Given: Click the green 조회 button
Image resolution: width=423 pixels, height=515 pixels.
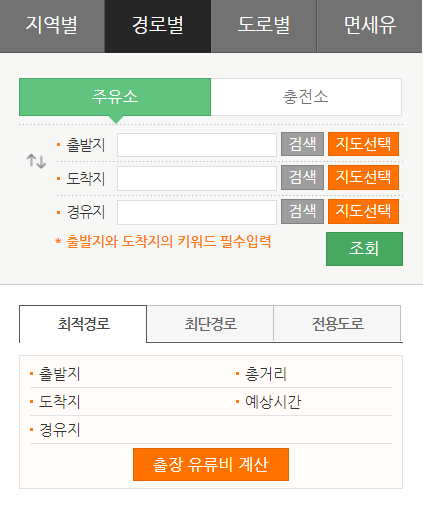Looking at the screenshot, I should pyautogui.click(x=364, y=249).
